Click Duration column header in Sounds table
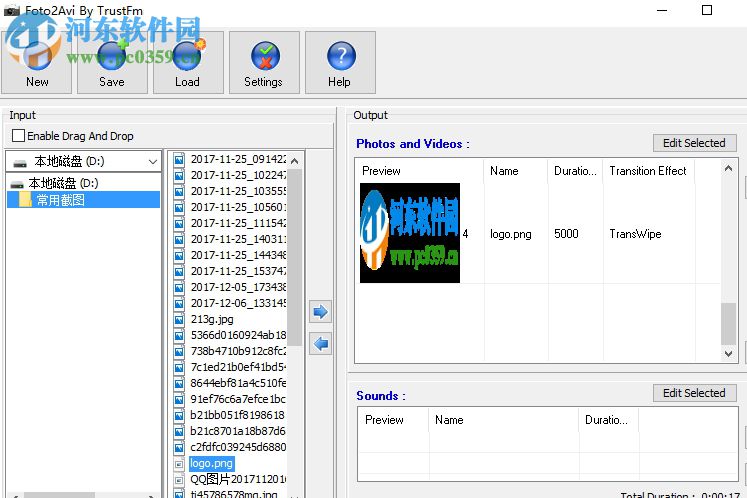This screenshot has width=747, height=498. click(x=608, y=420)
